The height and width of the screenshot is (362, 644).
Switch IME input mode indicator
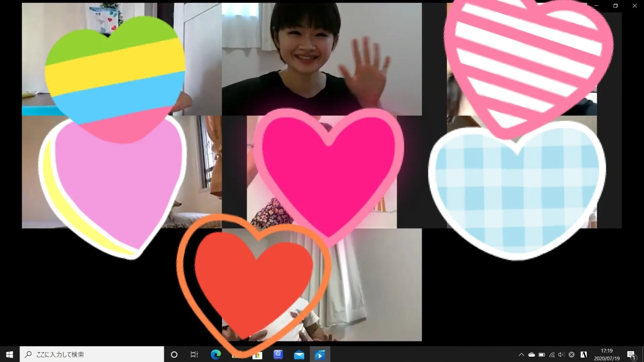tap(584, 355)
